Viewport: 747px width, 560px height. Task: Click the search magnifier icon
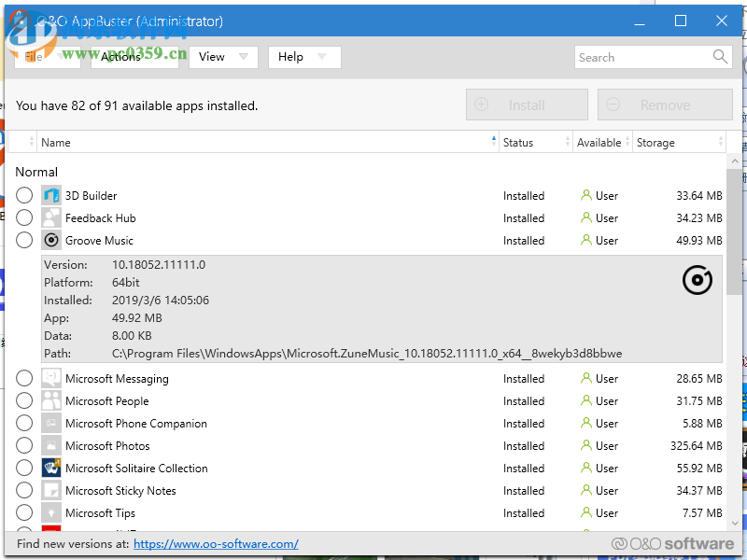pos(720,57)
